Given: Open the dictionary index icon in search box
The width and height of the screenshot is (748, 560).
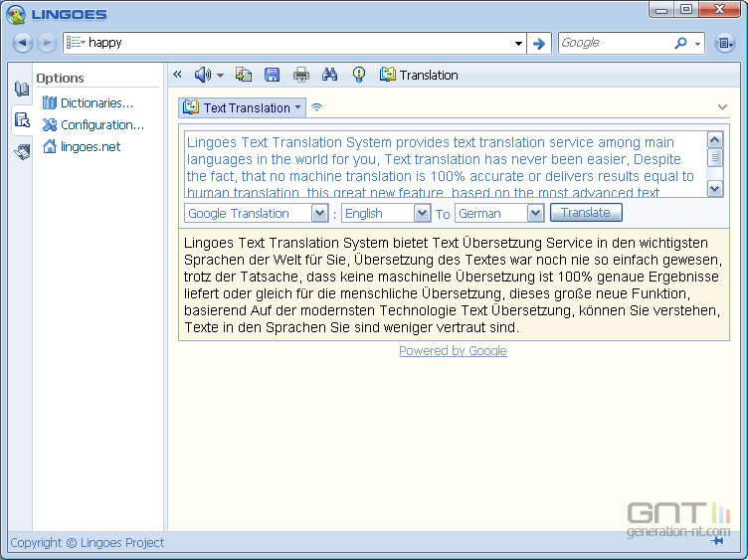Looking at the screenshot, I should click(x=76, y=43).
